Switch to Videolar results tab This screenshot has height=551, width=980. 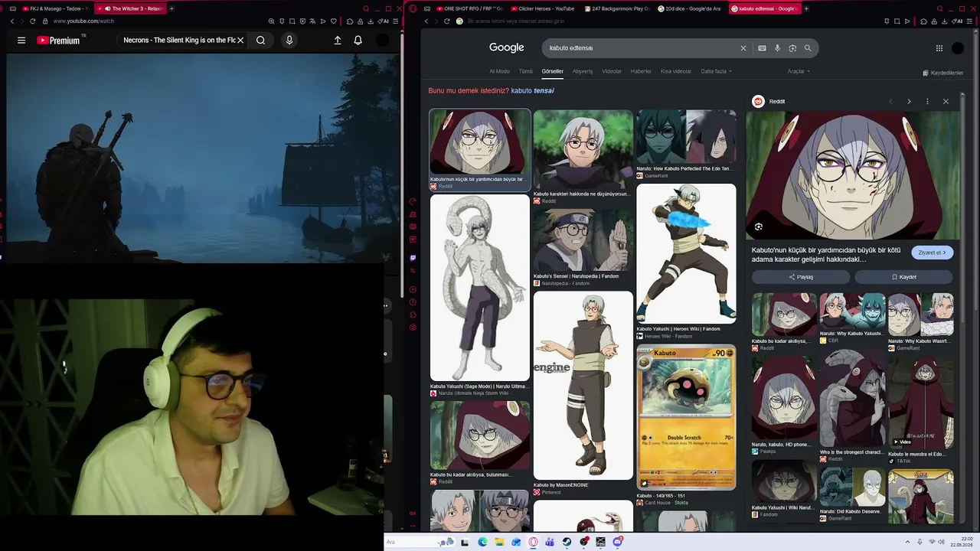612,71
